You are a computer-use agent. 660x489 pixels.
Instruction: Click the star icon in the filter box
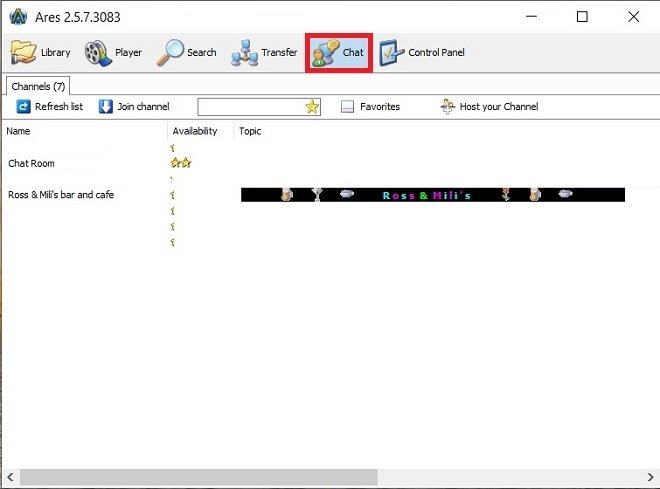point(312,107)
